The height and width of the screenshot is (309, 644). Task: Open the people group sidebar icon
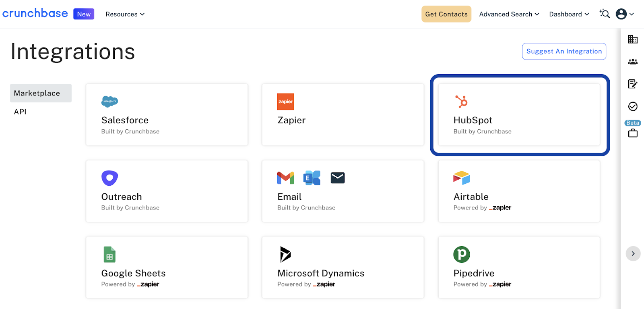click(633, 62)
